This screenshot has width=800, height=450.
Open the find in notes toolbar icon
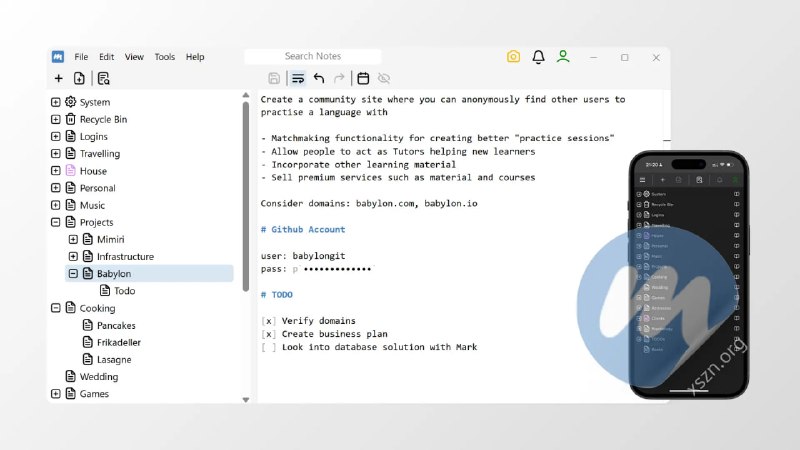103,78
